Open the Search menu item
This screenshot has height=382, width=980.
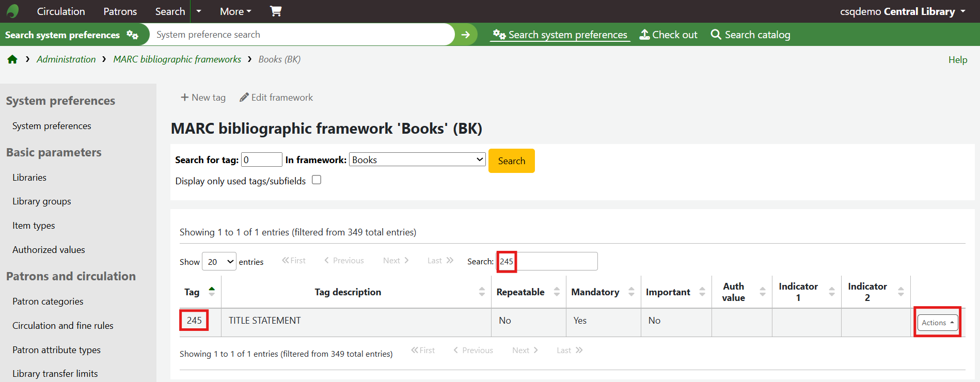pos(170,11)
